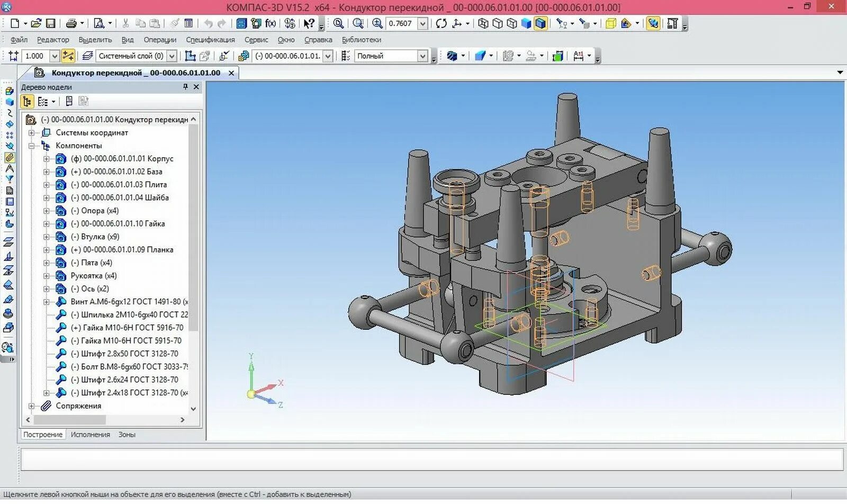Toggle the highlighted blue components view button
Screen dimensions: 847x504
(x=653, y=23)
